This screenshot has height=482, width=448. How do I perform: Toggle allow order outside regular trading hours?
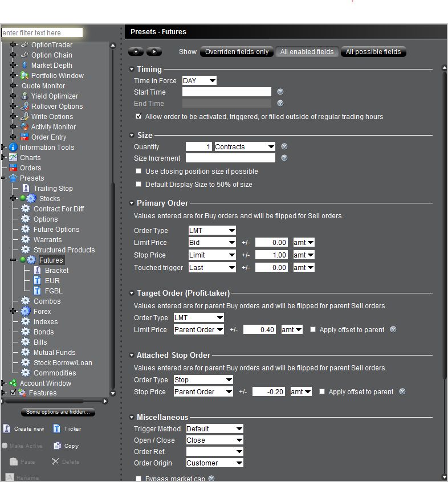(x=139, y=116)
